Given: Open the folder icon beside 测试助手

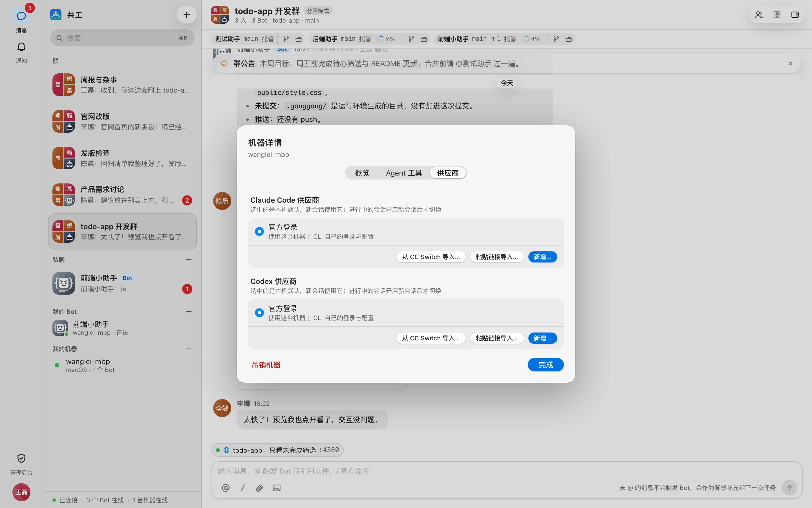Looking at the screenshot, I should point(298,39).
